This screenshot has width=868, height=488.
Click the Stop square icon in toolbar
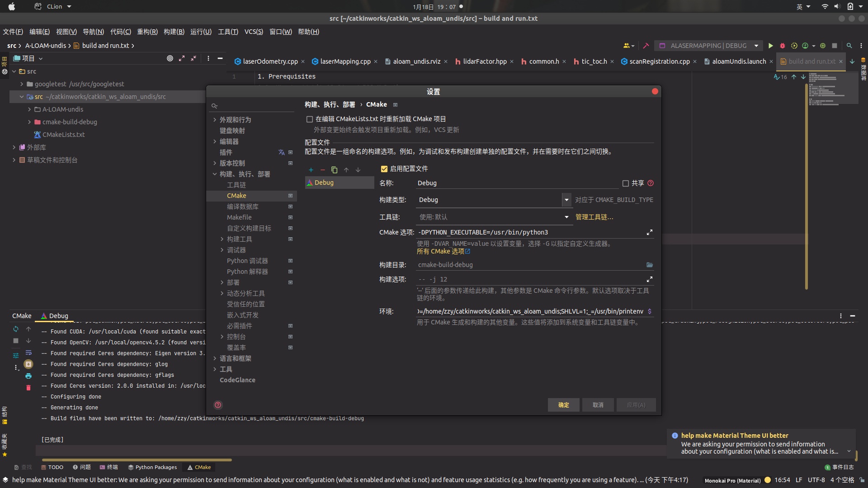click(x=835, y=46)
